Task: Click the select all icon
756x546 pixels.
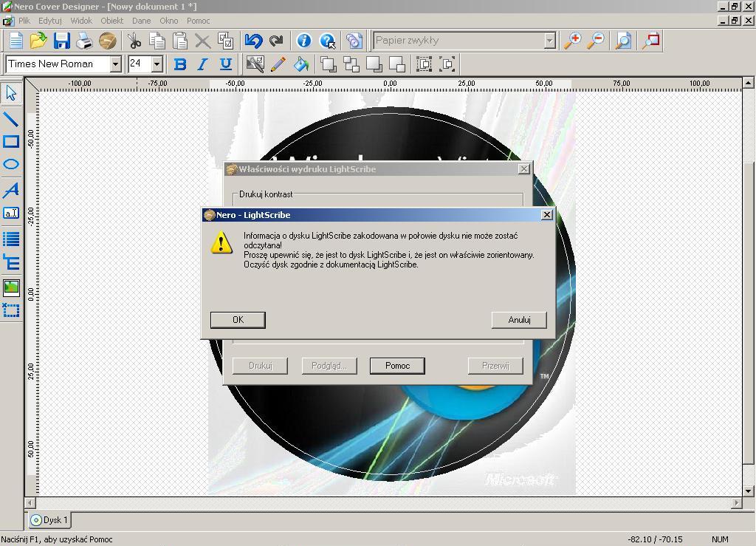Action: (226, 41)
